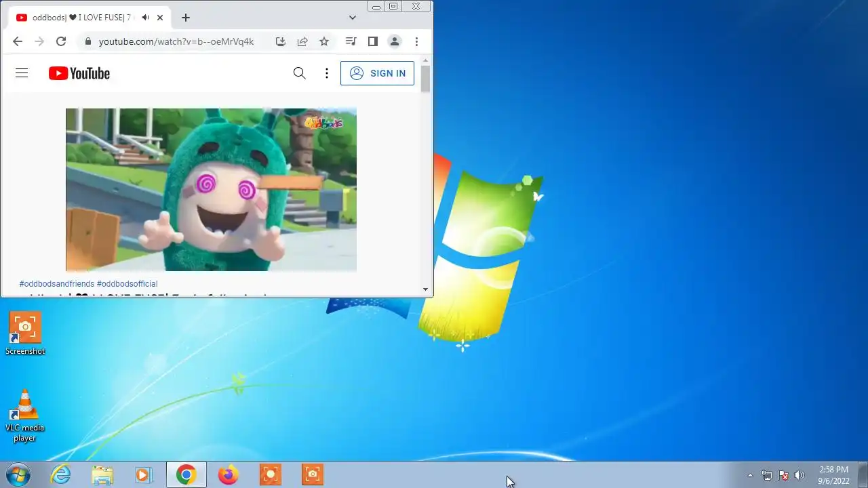Select the Screenshot desktop shortcut

pos(25,333)
